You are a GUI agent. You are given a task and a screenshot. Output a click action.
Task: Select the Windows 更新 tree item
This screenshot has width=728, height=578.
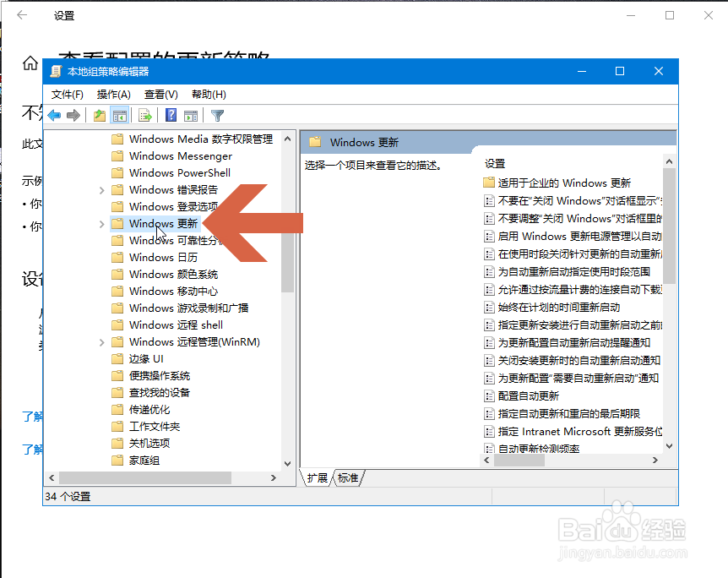click(x=164, y=223)
